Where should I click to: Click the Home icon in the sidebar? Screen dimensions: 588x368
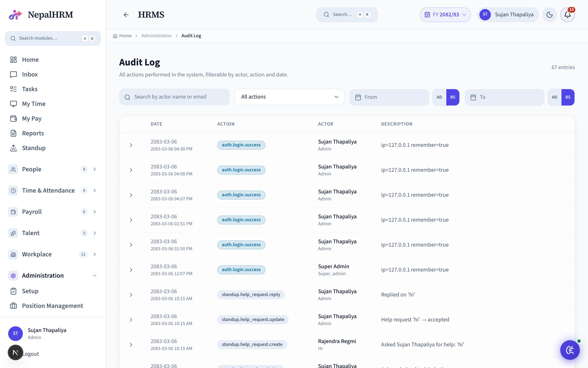click(13, 60)
